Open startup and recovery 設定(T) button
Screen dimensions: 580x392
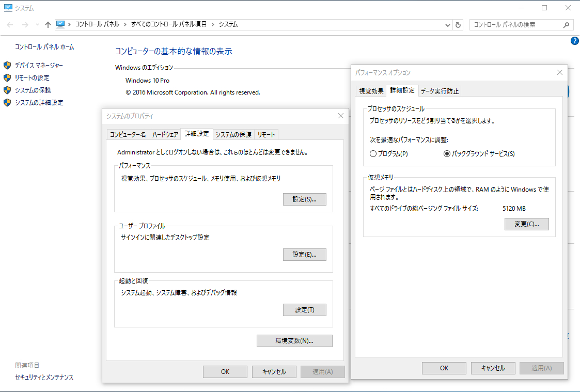304,310
